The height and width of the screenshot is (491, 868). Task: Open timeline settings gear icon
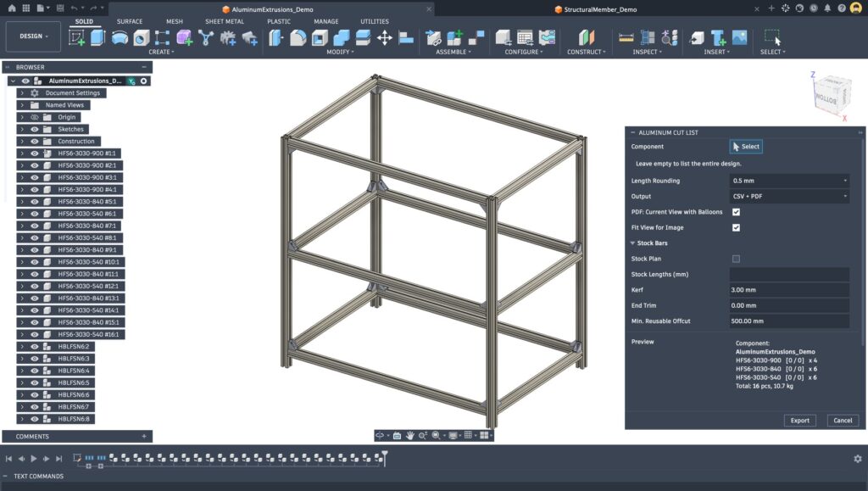[858, 459]
